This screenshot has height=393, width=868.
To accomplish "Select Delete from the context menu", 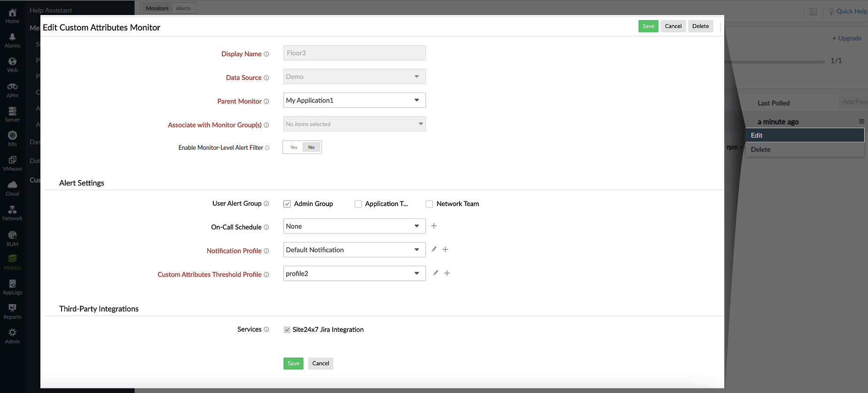I will [x=760, y=149].
